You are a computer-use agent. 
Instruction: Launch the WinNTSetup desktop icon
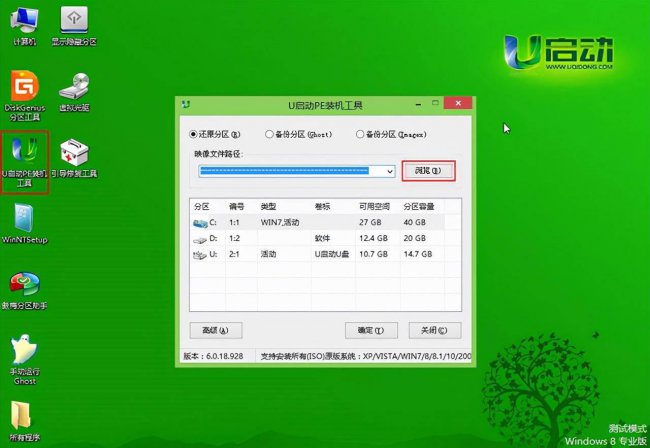[x=24, y=224]
